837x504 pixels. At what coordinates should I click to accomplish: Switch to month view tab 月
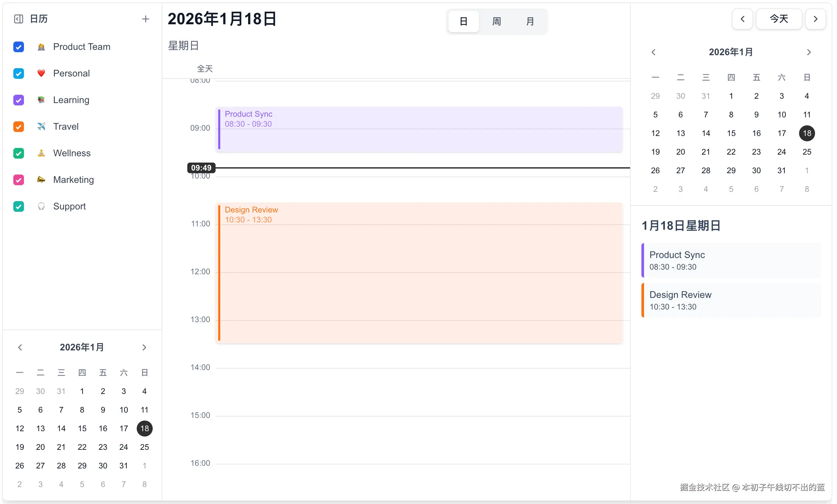pyautogui.click(x=530, y=21)
